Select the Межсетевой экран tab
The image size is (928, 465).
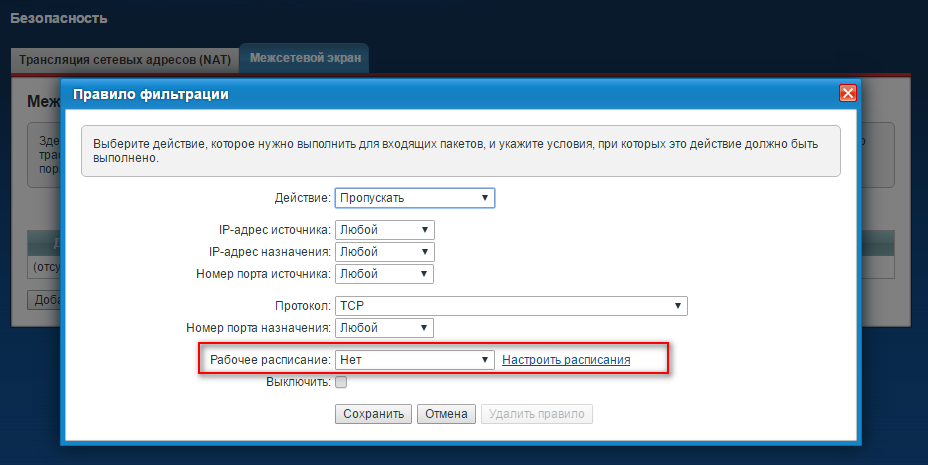tap(305, 60)
